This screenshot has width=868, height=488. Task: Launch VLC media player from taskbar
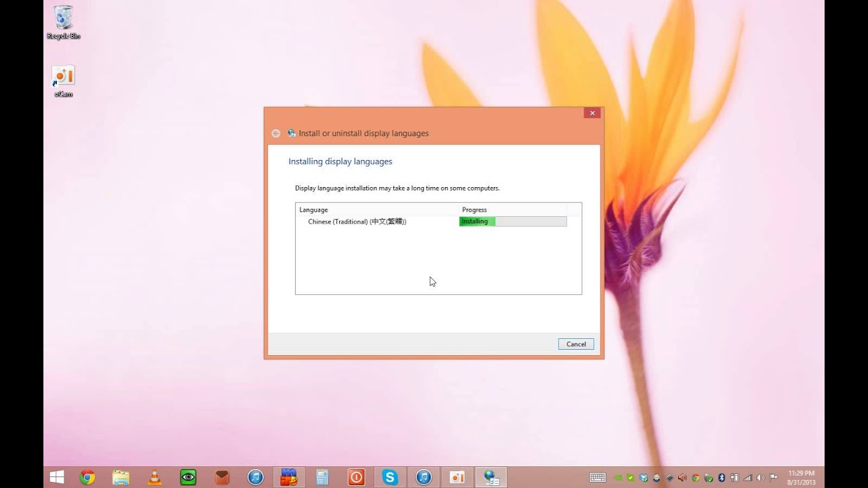pos(155,477)
